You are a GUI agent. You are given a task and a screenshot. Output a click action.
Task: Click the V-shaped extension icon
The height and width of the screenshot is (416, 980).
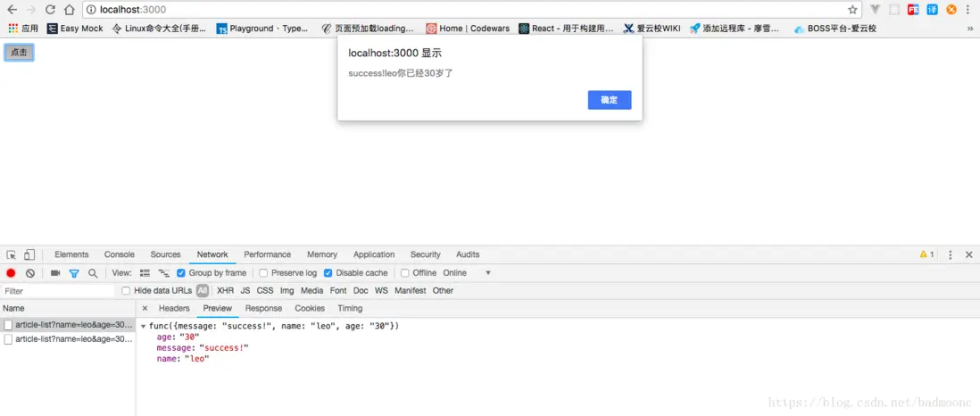(876, 10)
